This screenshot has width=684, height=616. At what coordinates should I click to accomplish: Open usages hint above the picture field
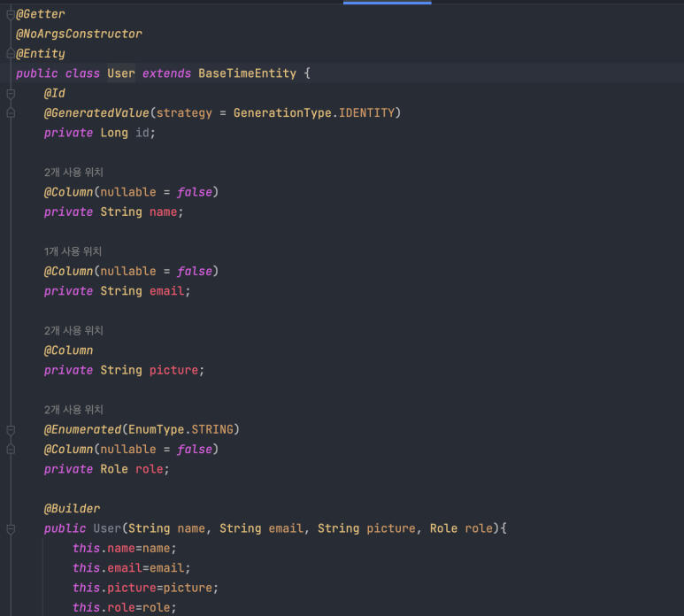pyautogui.click(x=73, y=331)
